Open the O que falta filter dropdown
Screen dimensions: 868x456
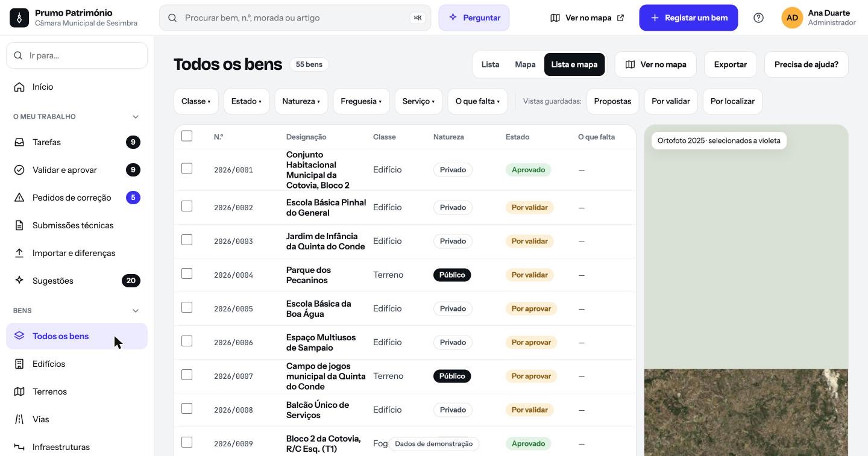(477, 101)
